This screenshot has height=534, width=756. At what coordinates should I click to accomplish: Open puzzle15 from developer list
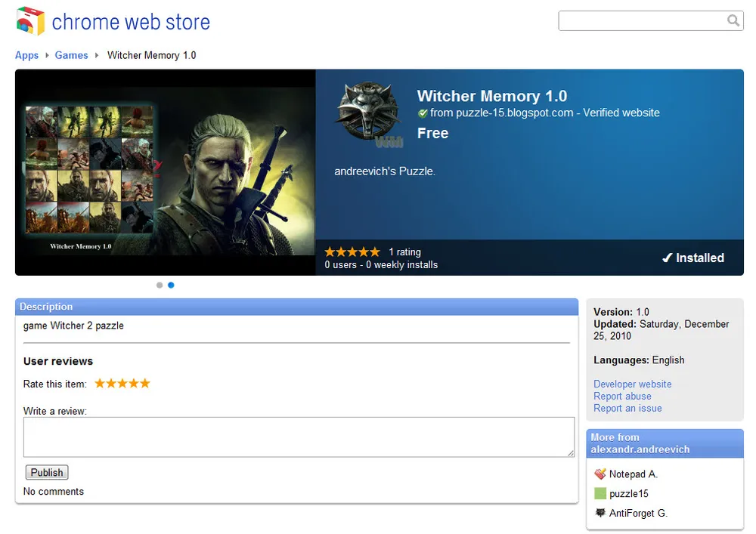click(x=629, y=493)
